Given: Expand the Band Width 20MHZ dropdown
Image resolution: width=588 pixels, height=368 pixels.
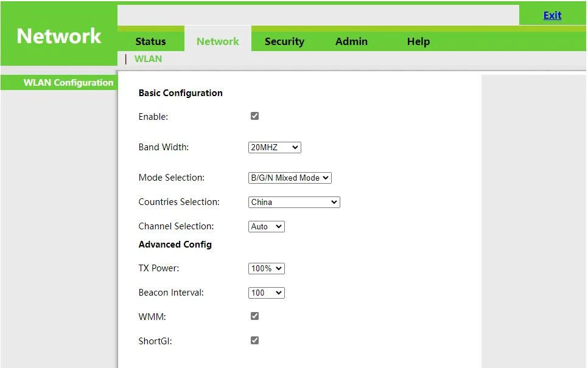Looking at the screenshot, I should pos(275,147).
